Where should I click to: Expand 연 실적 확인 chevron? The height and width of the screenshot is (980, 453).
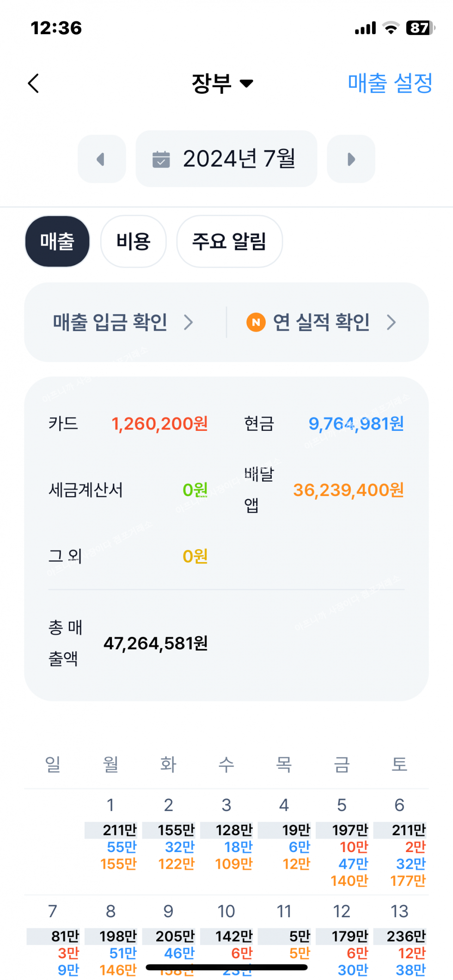coord(391,322)
